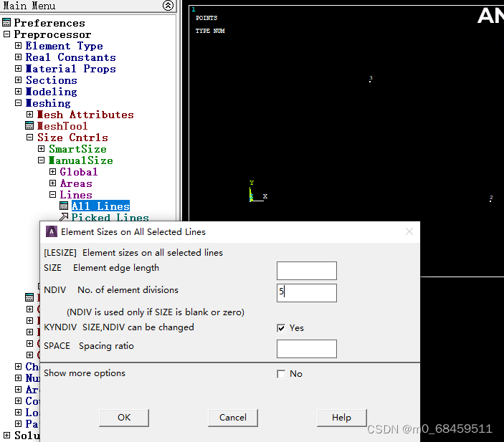Select Picked Lines tree item
504x442 pixels.
[x=110, y=218]
